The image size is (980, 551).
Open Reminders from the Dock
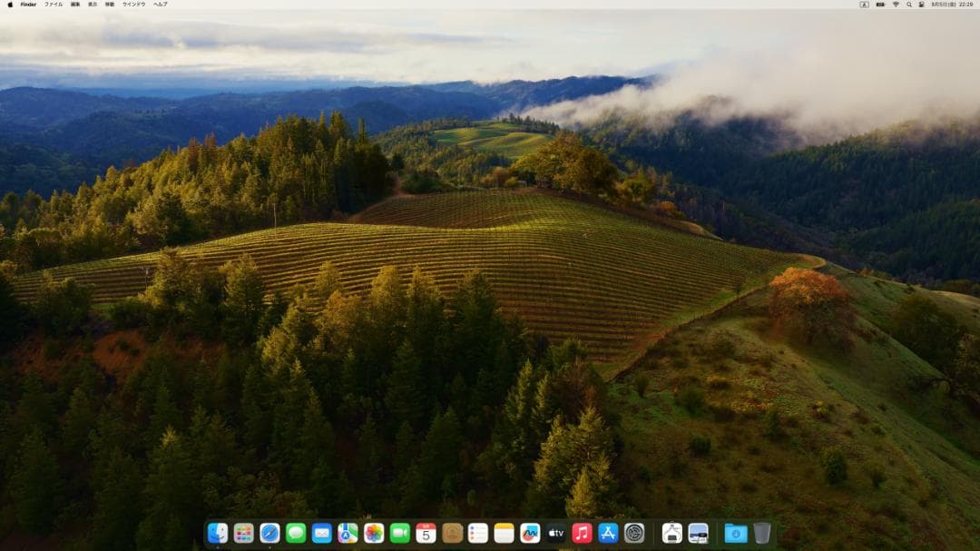476,534
